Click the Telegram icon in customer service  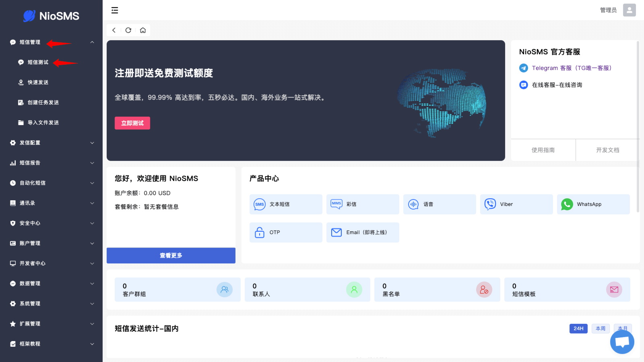pos(524,68)
